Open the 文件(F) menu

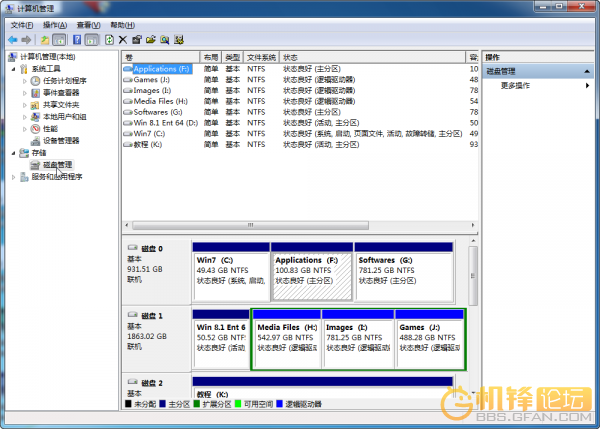pos(22,25)
